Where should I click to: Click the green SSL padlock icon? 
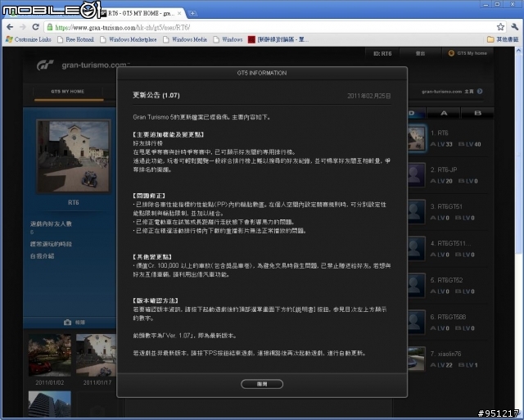[49, 27]
